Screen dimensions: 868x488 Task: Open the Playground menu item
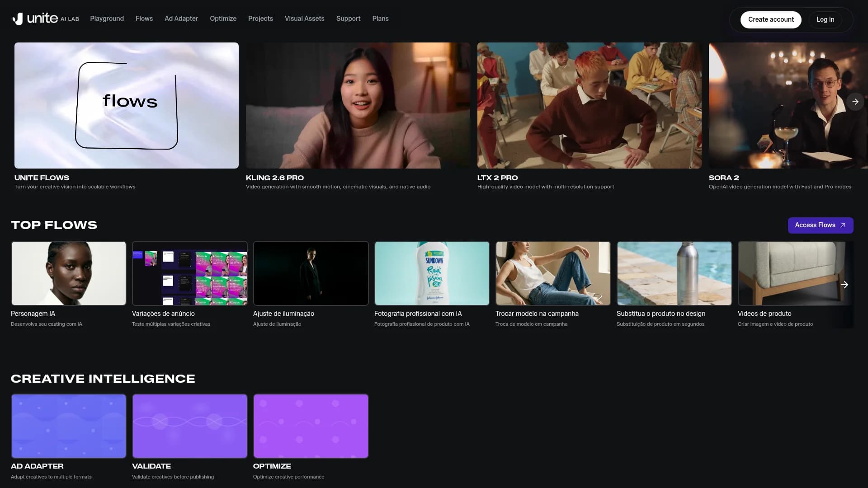point(107,19)
